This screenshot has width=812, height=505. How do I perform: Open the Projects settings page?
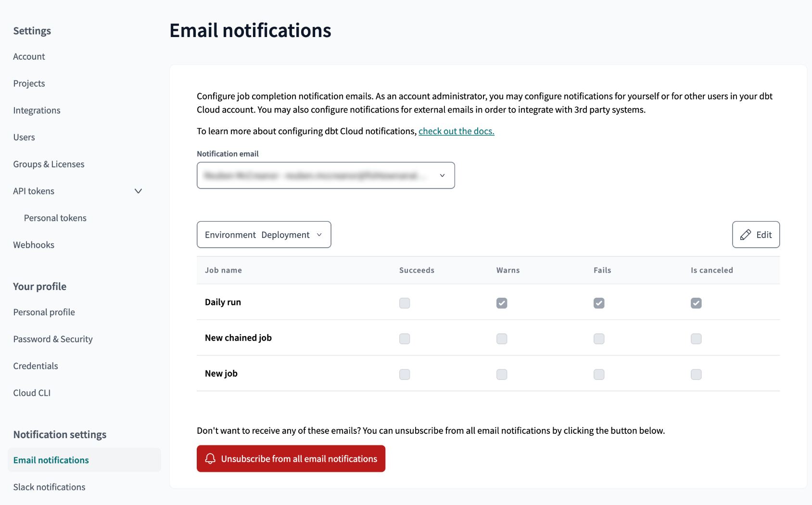click(x=29, y=83)
